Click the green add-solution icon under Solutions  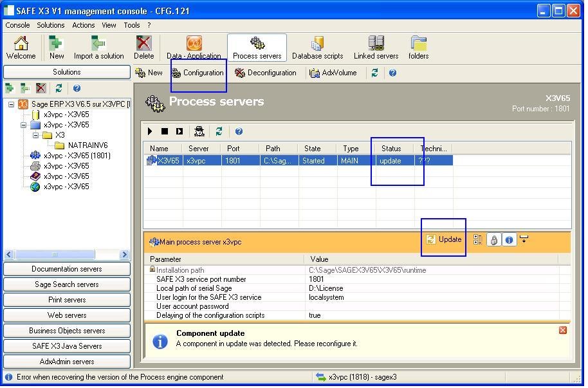point(10,89)
